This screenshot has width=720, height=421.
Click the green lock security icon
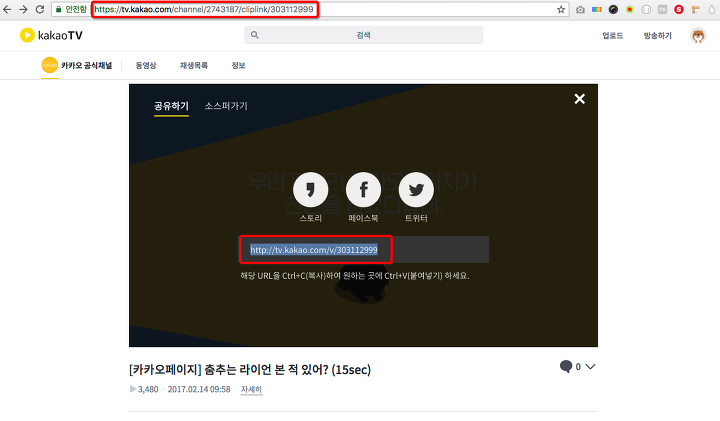[58, 9]
